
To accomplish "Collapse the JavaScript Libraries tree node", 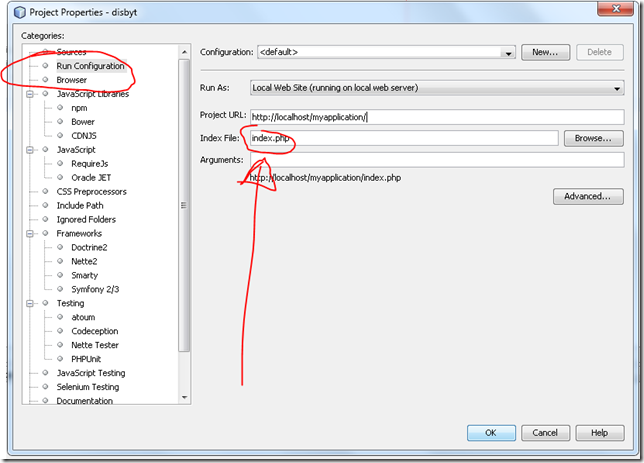I will pos(30,94).
